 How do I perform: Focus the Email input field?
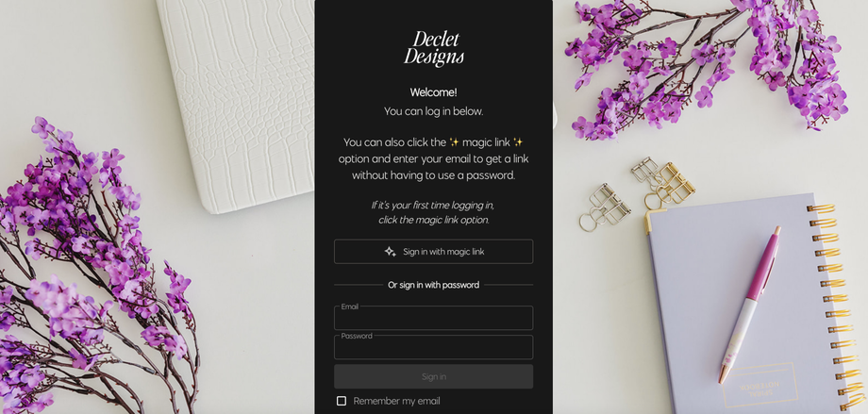pyautogui.click(x=433, y=318)
